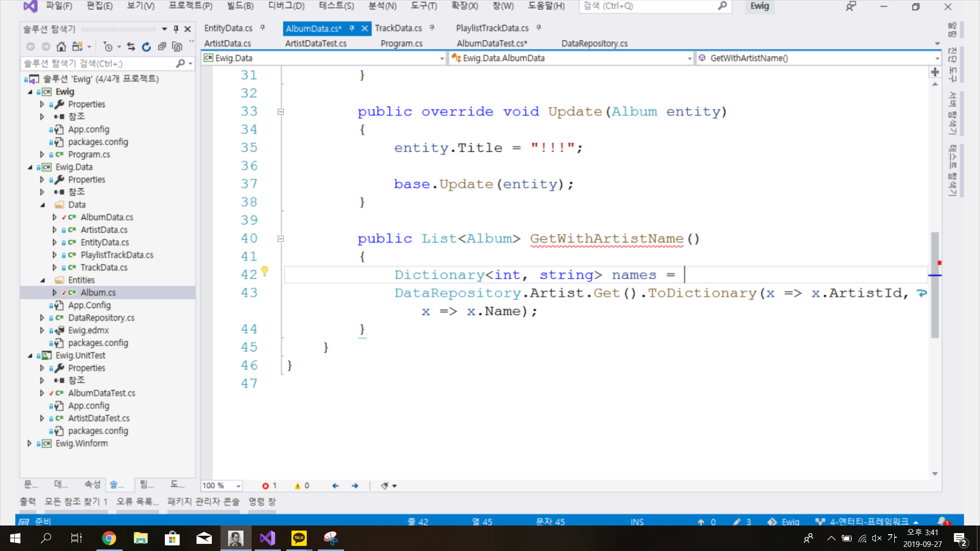The image size is (980, 551).
Task: Open KakaoTalk from the taskbar
Action: 299,538
